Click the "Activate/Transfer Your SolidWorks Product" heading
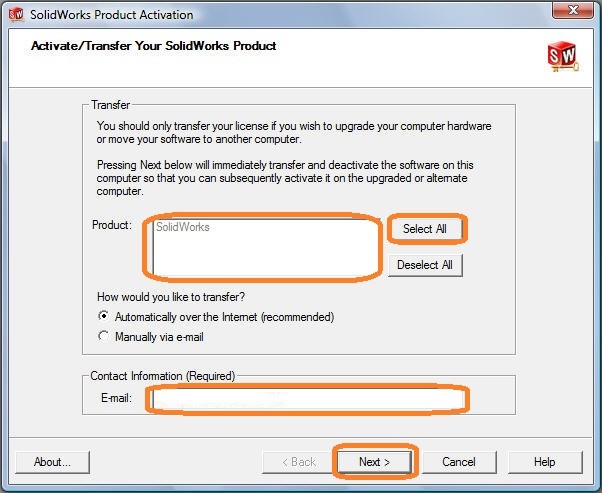 [x=154, y=46]
